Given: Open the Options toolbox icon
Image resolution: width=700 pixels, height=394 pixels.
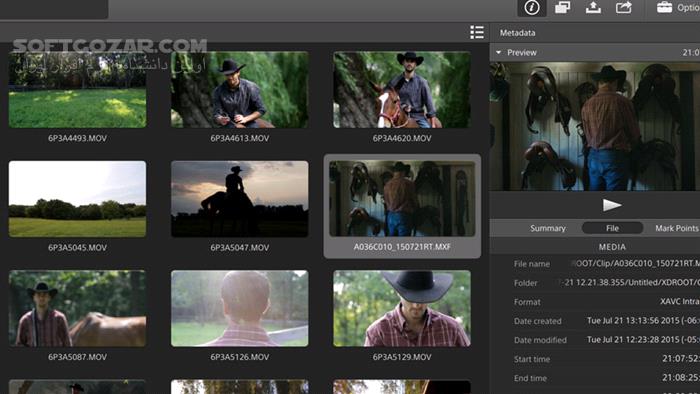Looking at the screenshot, I should point(664,7).
